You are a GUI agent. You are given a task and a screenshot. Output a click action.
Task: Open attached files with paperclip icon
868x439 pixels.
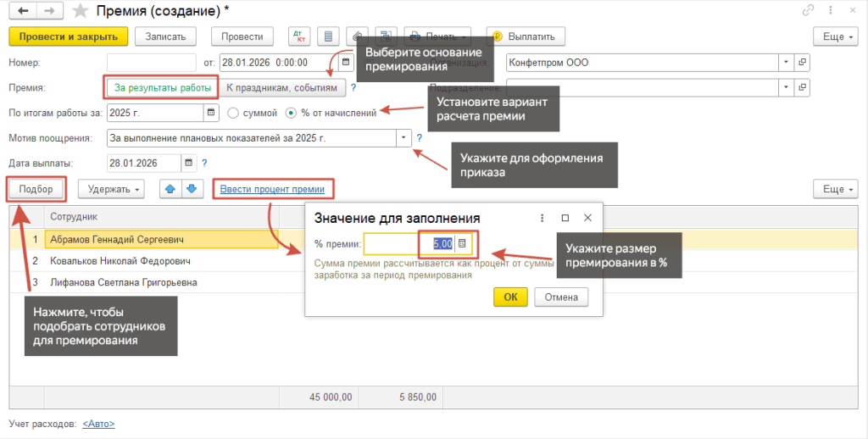pyautogui.click(x=357, y=36)
